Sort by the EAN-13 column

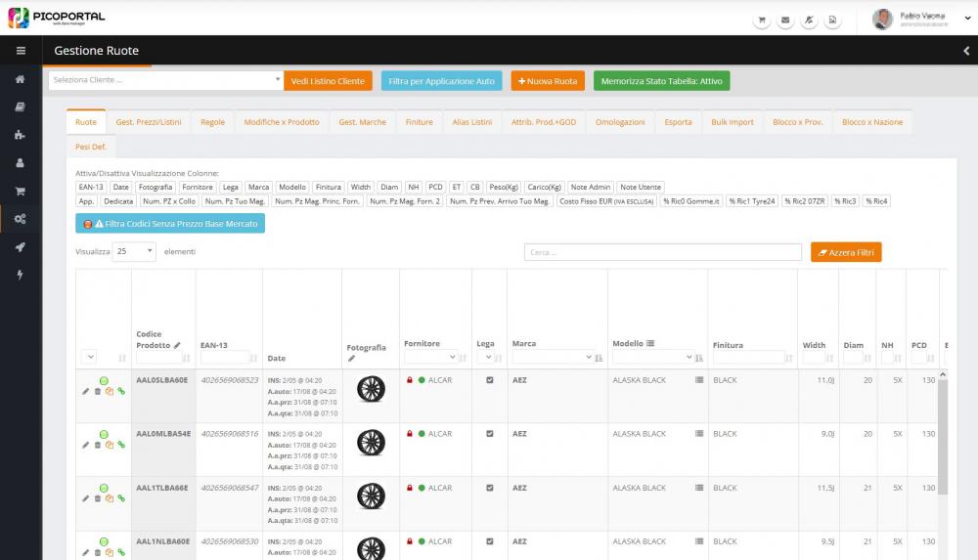pyautogui.click(x=253, y=358)
